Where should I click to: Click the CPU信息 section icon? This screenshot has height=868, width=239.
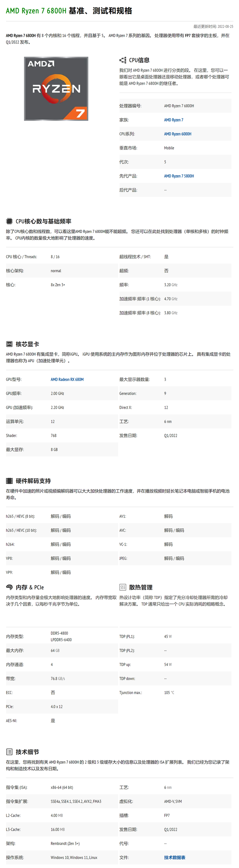click(x=122, y=60)
